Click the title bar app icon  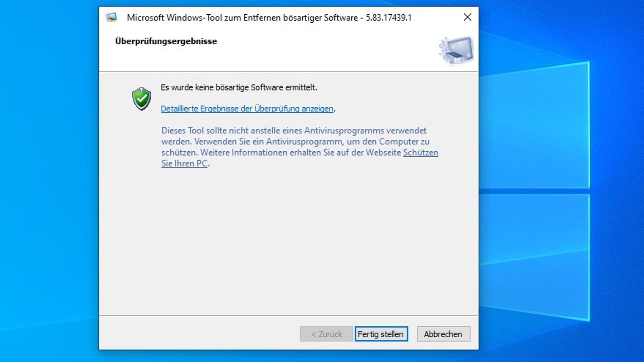point(111,17)
